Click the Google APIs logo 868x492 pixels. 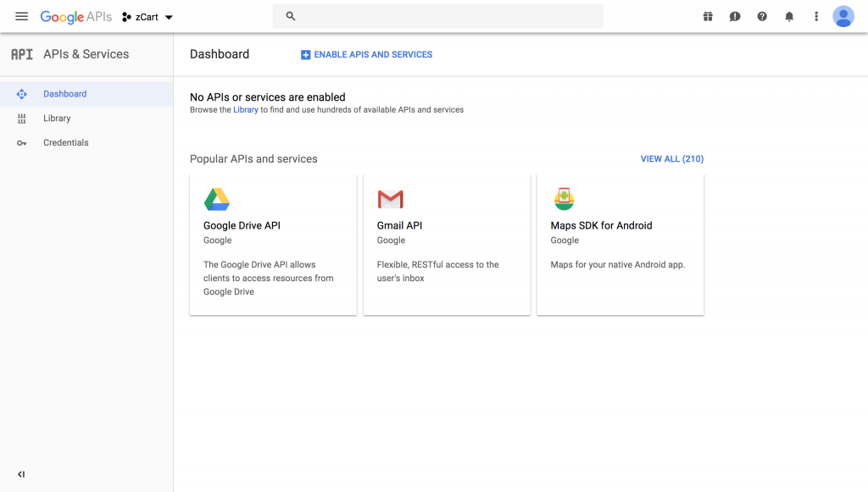click(x=75, y=17)
